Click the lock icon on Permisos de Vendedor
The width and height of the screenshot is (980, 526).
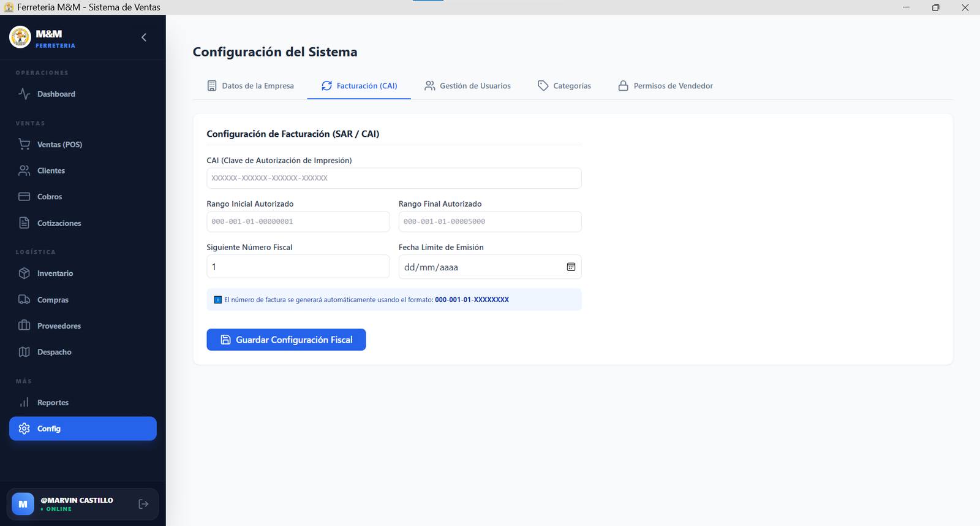[x=624, y=86]
